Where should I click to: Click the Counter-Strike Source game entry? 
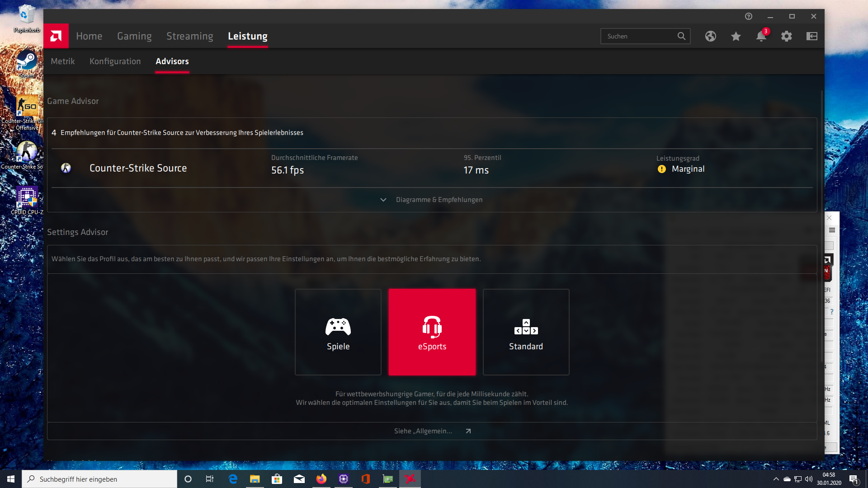tap(138, 168)
